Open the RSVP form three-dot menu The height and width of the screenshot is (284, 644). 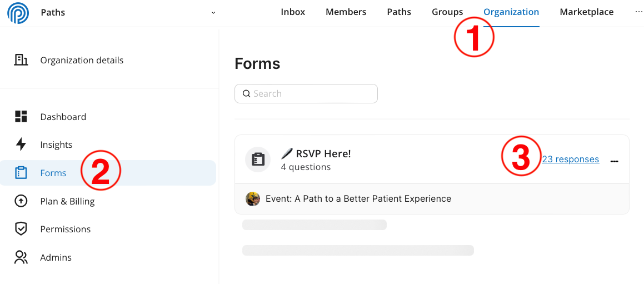[x=615, y=161]
